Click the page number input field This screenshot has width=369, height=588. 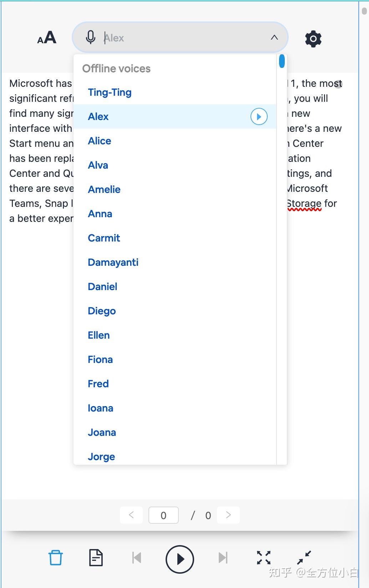click(163, 515)
